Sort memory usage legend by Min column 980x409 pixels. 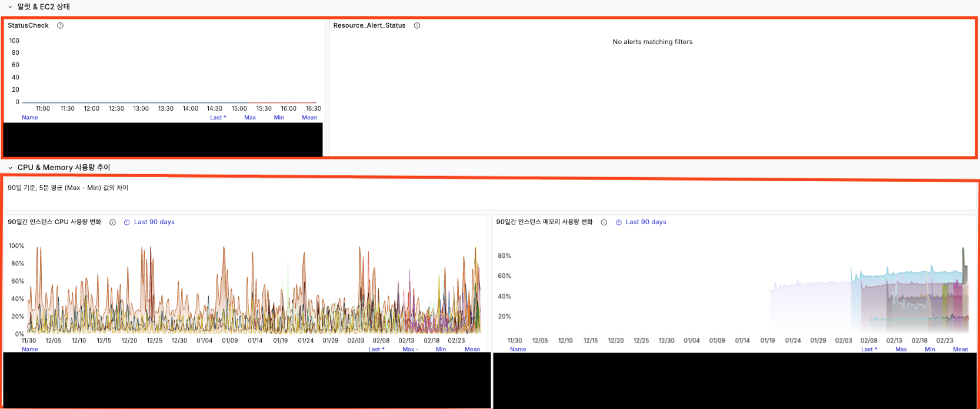click(929, 350)
